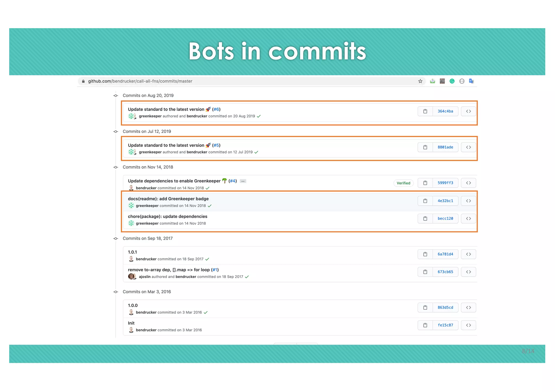Screen dimensions: 555x392
Task: Open the dark grid extension icon
Action: point(442,81)
